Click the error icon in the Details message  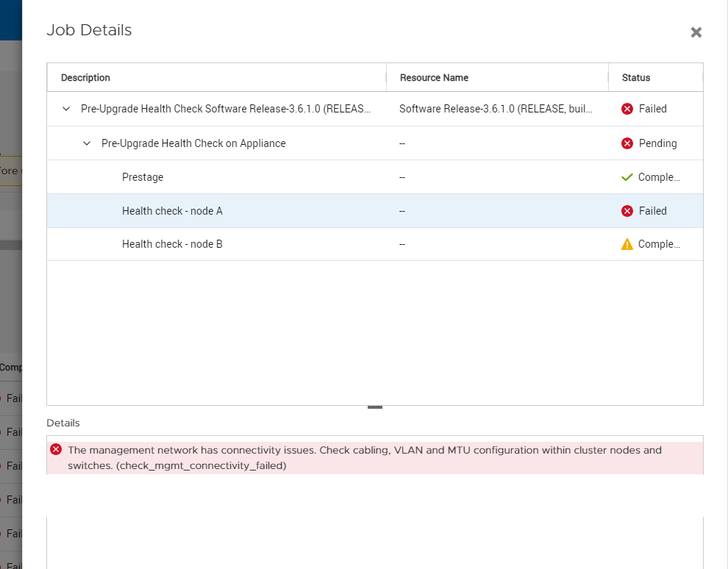(x=56, y=449)
